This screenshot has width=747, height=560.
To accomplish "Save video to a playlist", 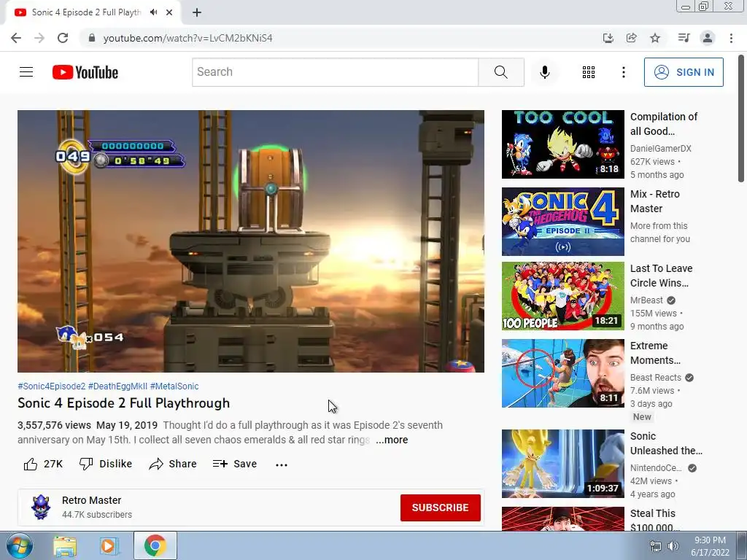I will [234, 464].
